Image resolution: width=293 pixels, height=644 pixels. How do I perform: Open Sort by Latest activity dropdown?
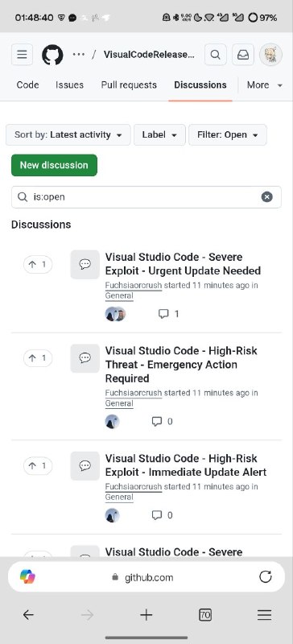68,134
